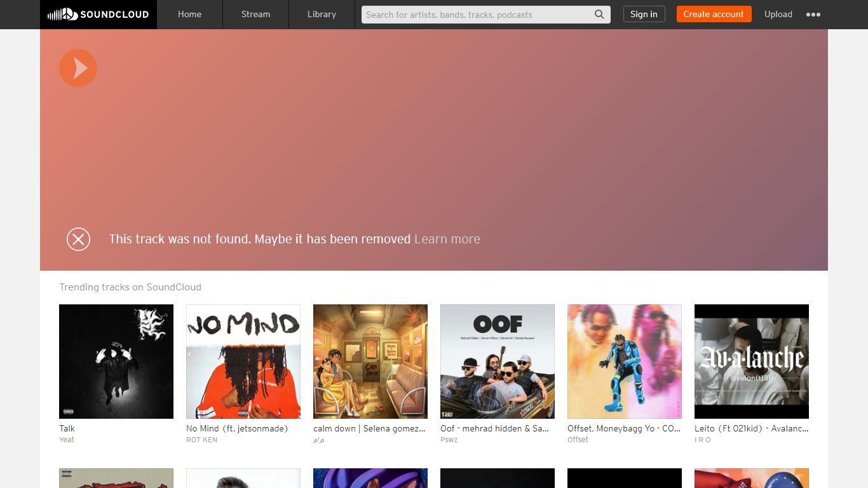Follow the Learn more link
Viewport: 868px width, 488px height.
[447, 239]
